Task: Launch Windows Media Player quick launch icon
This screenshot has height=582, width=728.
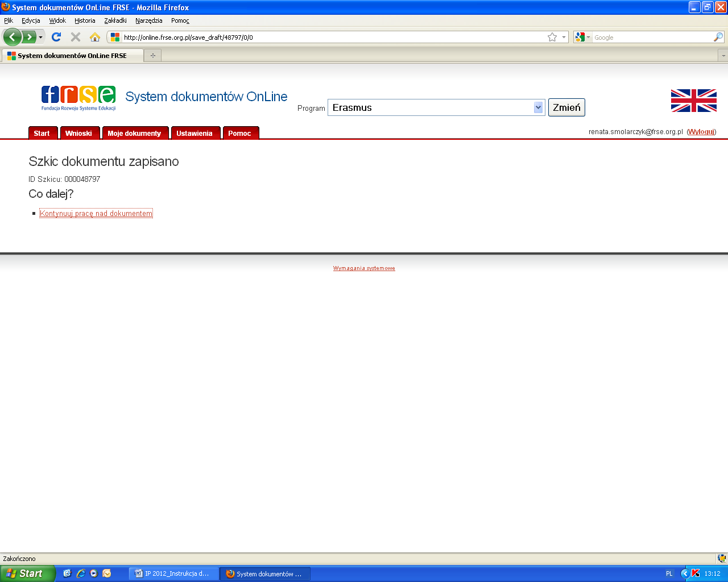Action: coord(94,573)
